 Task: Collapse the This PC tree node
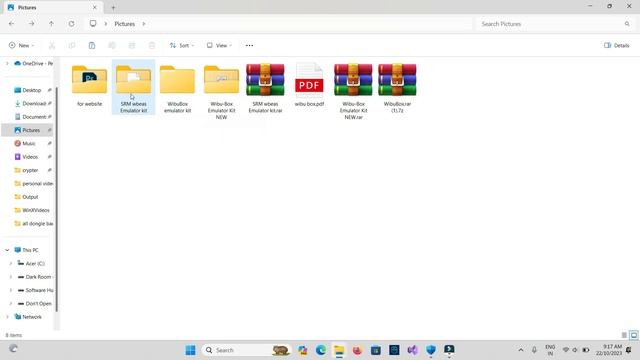(7, 250)
